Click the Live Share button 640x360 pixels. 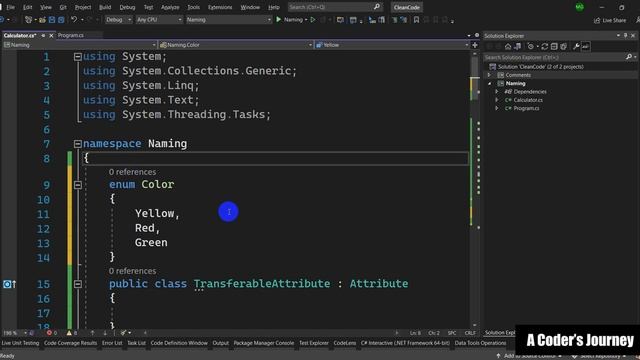coord(610,20)
